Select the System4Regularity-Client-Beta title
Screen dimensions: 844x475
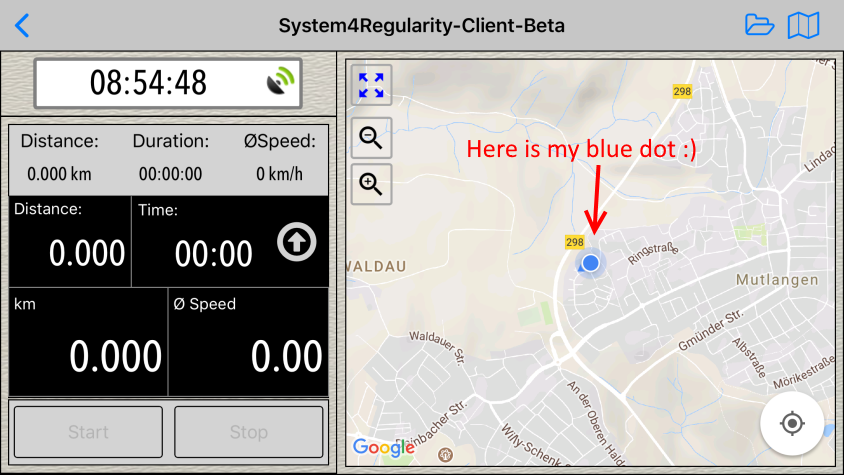[421, 25]
